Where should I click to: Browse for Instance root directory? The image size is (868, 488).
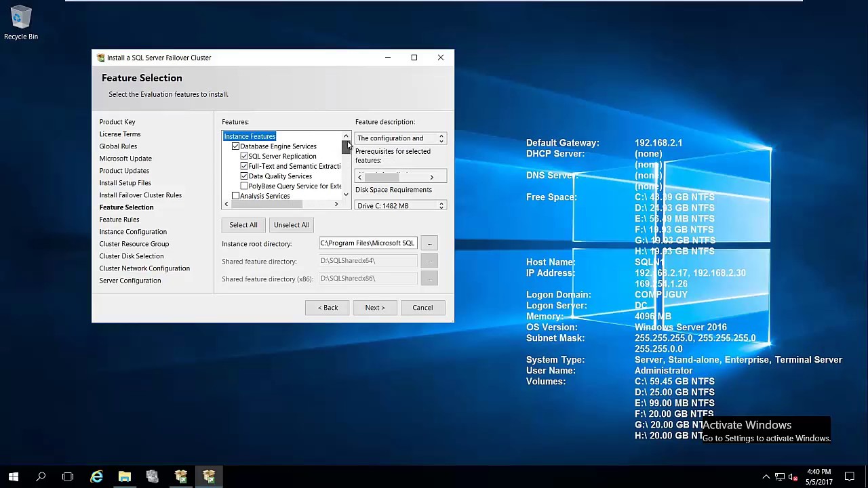(429, 243)
